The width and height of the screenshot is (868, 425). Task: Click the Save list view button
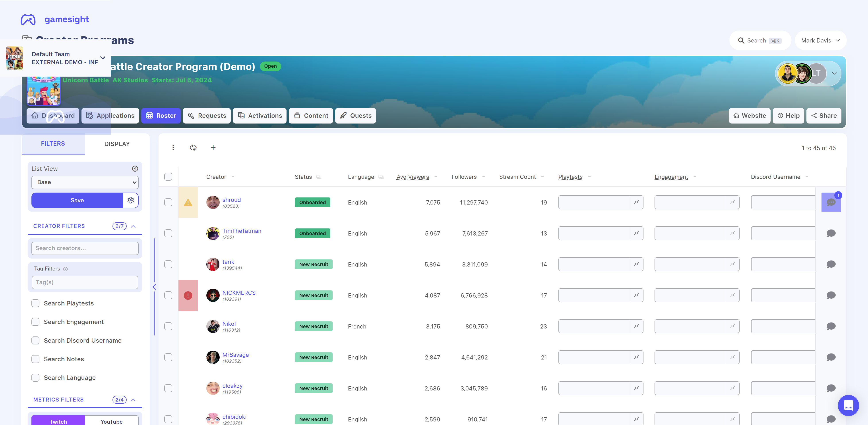77,200
